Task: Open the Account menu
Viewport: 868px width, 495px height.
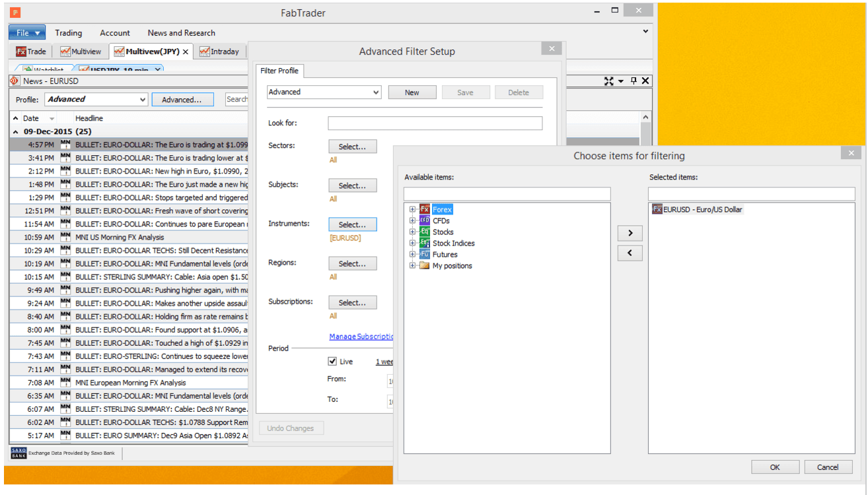Action: point(115,32)
